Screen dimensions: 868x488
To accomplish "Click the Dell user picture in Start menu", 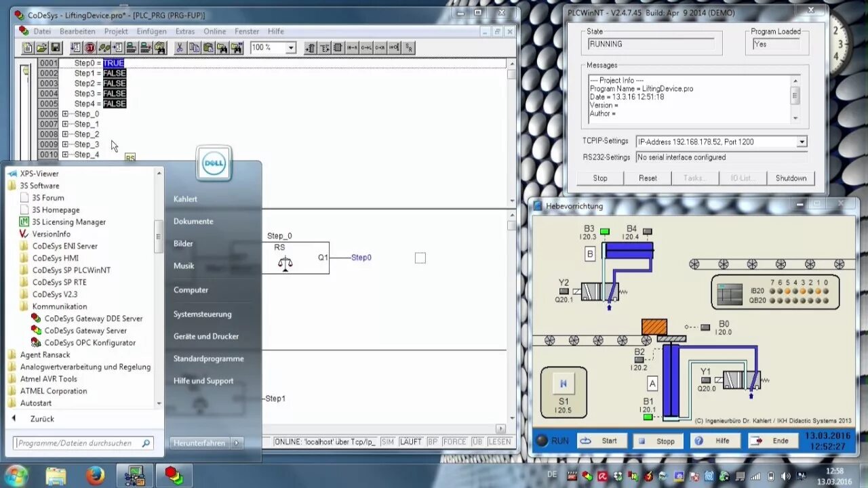I will 214,164.
